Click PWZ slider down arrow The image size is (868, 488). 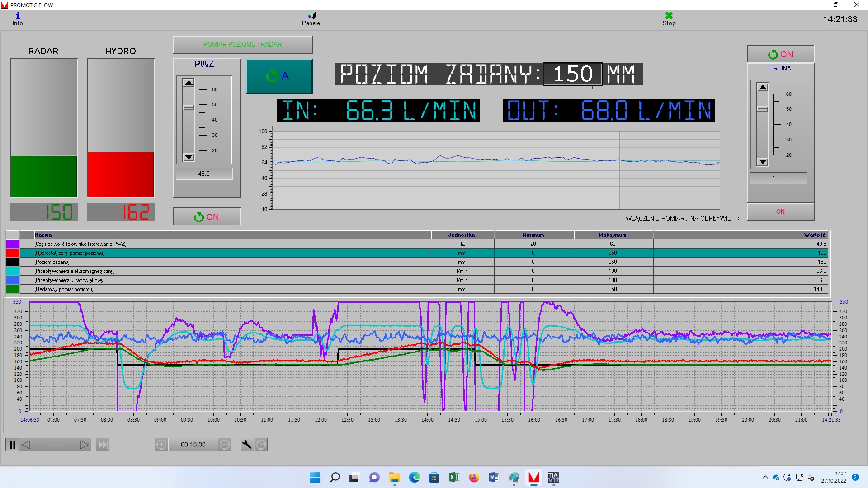pyautogui.click(x=189, y=157)
